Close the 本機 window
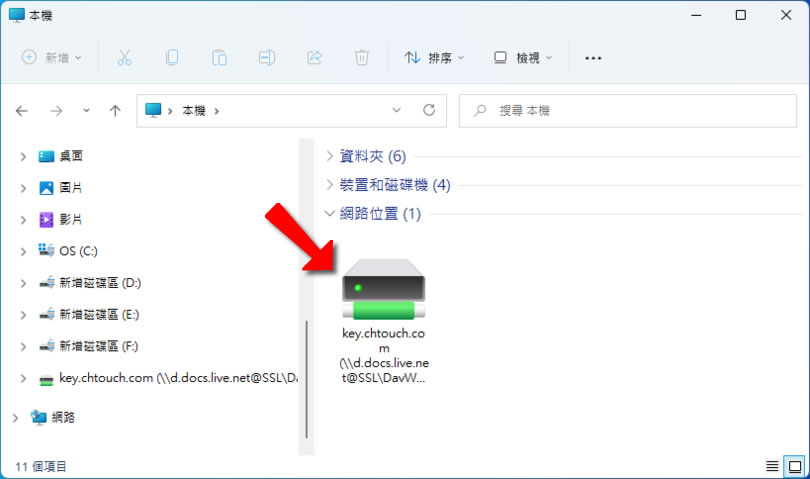Screen dimensions: 810x479 coord(786,15)
